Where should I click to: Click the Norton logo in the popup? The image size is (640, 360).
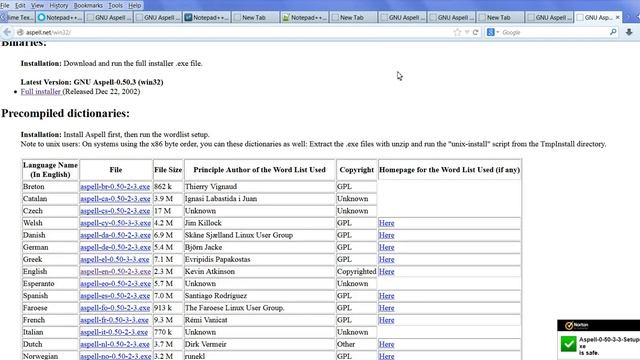click(576, 325)
